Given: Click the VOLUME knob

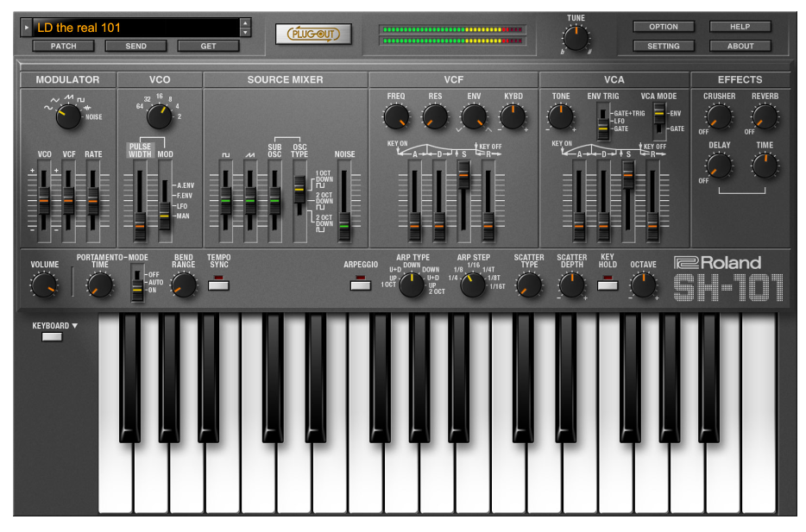Looking at the screenshot, I should click(x=44, y=285).
